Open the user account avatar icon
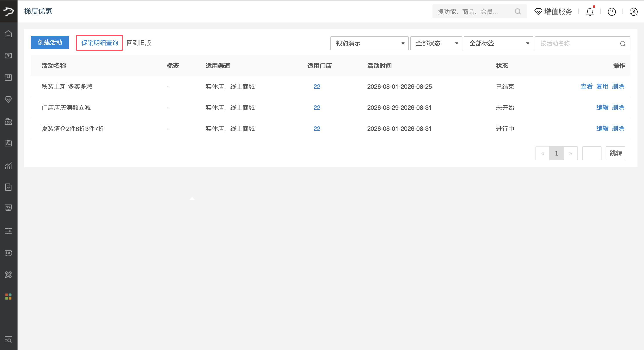 [633, 12]
